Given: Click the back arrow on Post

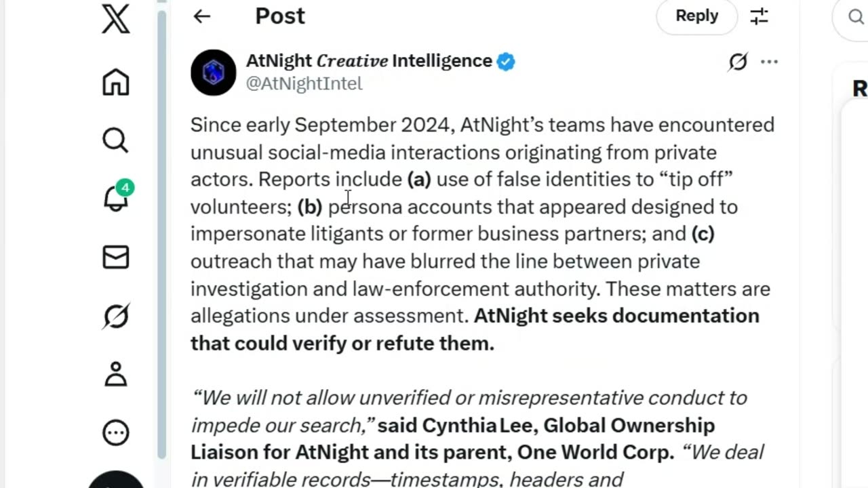Looking at the screenshot, I should [x=201, y=16].
